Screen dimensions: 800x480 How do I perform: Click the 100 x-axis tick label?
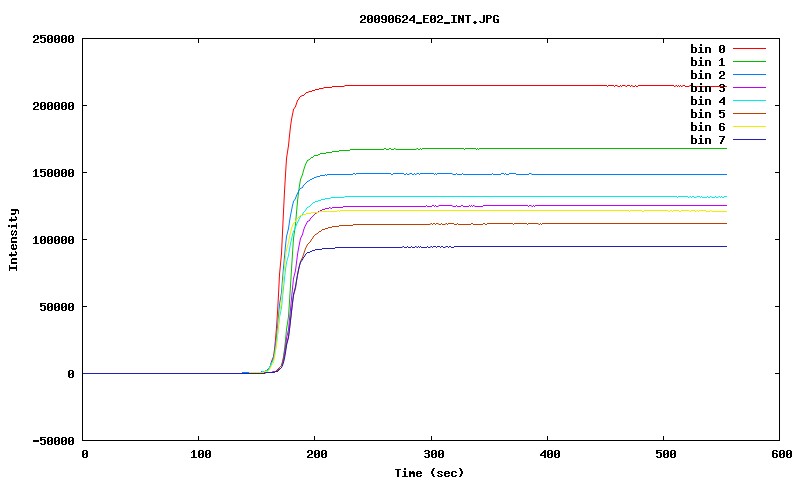point(201,454)
